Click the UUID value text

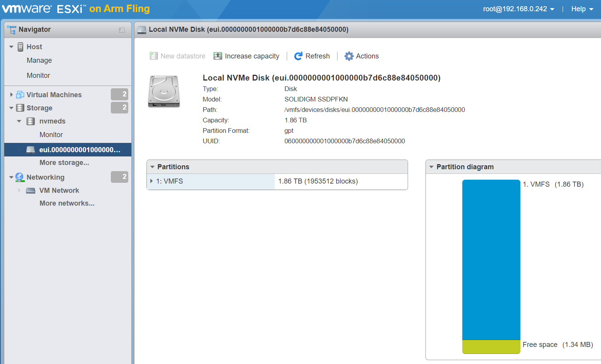[x=344, y=141]
